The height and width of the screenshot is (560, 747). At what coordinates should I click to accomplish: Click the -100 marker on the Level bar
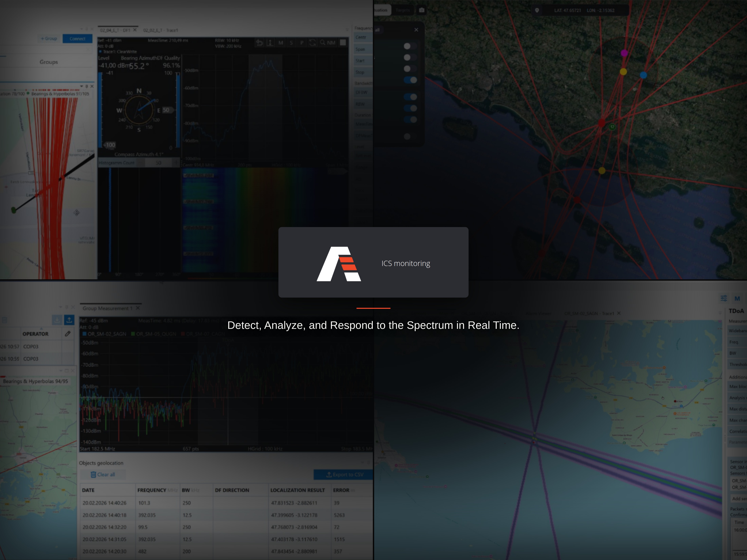110,145
